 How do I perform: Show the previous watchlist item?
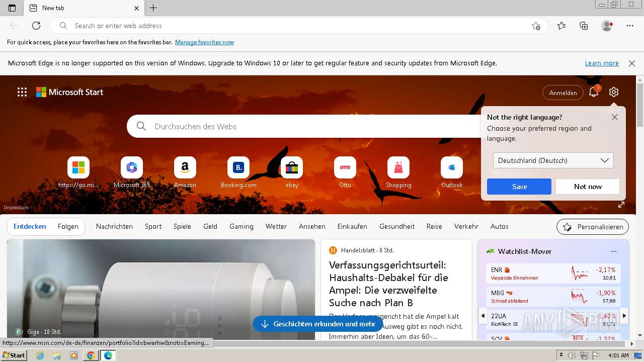click(483, 316)
